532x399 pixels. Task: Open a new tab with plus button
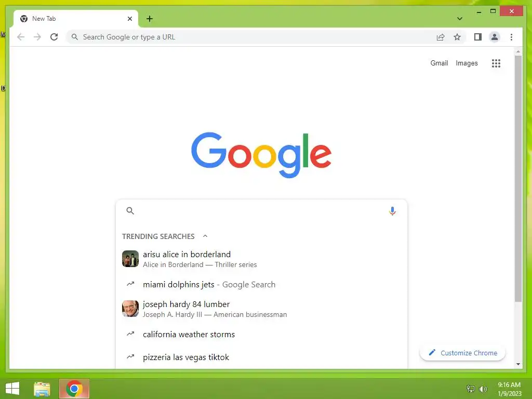coord(150,19)
